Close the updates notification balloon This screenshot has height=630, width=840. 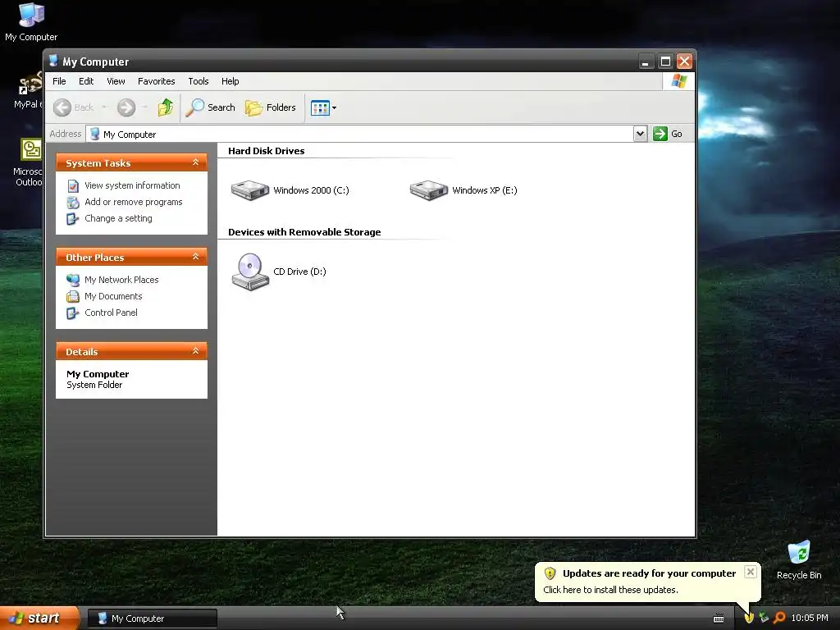(x=751, y=572)
